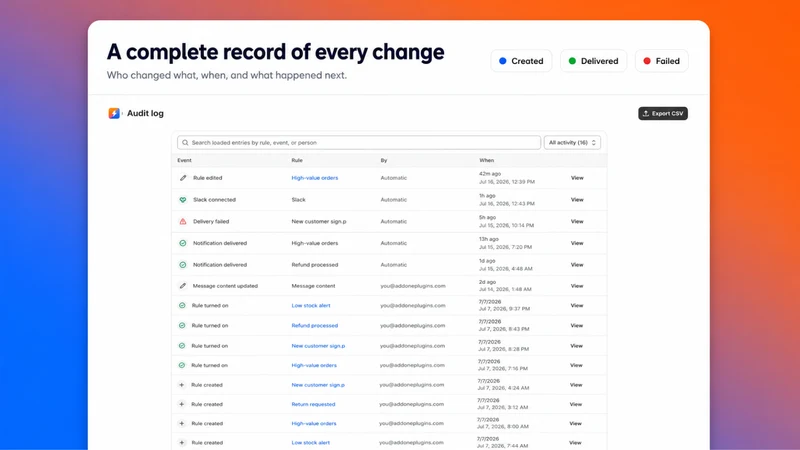Click the Audit log title text
The image size is (800, 450).
pos(145,113)
